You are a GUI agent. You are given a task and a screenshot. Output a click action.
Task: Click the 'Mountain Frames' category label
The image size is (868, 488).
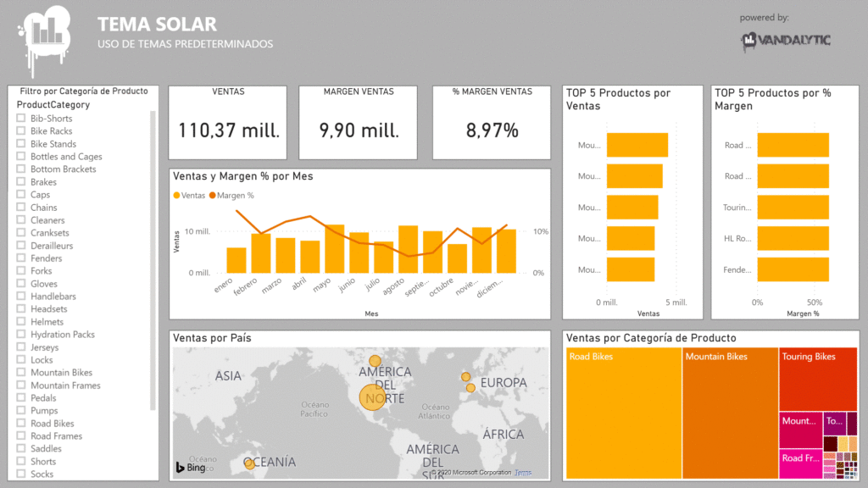[x=65, y=385]
